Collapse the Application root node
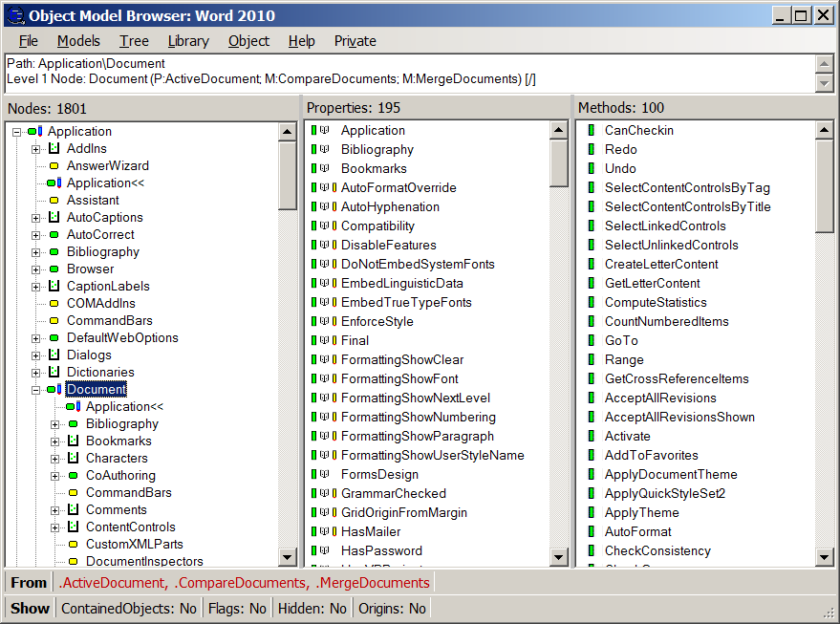Viewport: 840px width, 624px height. click(x=16, y=132)
